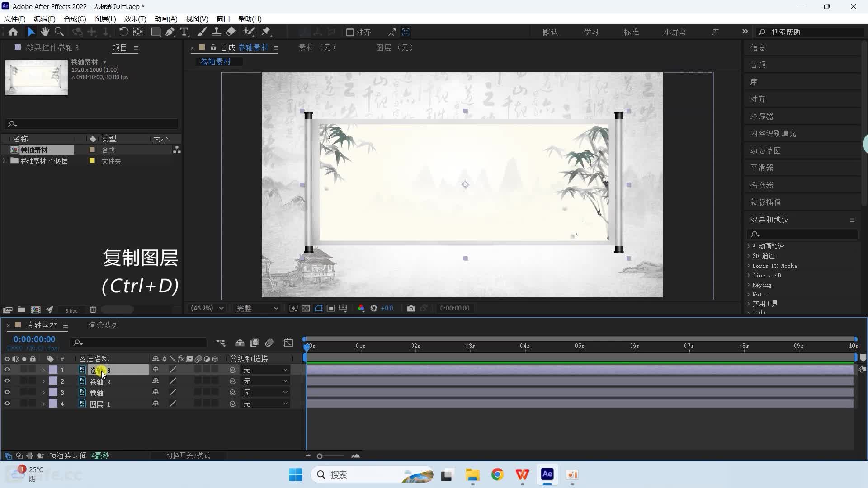The width and height of the screenshot is (868, 488).
Task: Open magnification dropdown (46.2%)
Action: (x=207, y=308)
